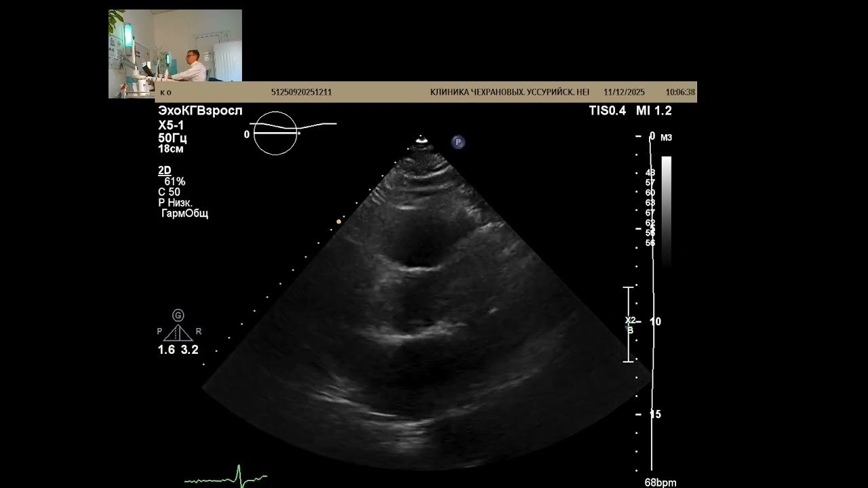
Task: Click the 50Гц frame rate value
Action: pyautogui.click(x=172, y=138)
